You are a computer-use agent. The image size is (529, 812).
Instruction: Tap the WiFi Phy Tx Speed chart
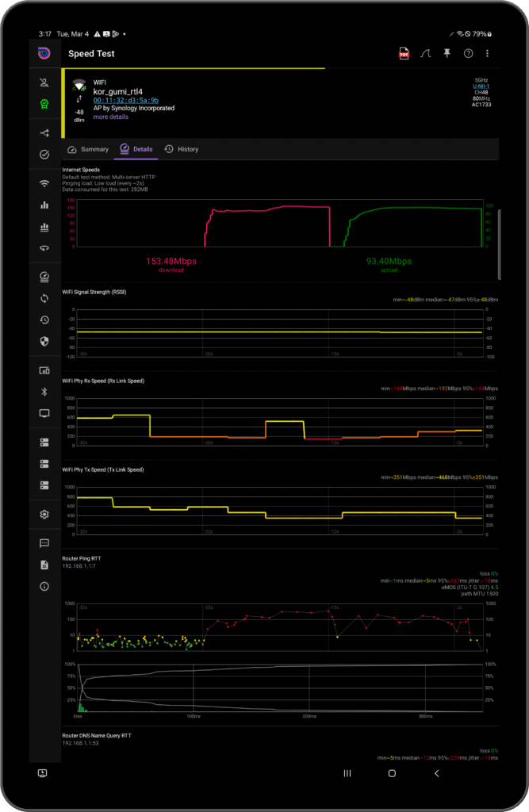point(280,511)
